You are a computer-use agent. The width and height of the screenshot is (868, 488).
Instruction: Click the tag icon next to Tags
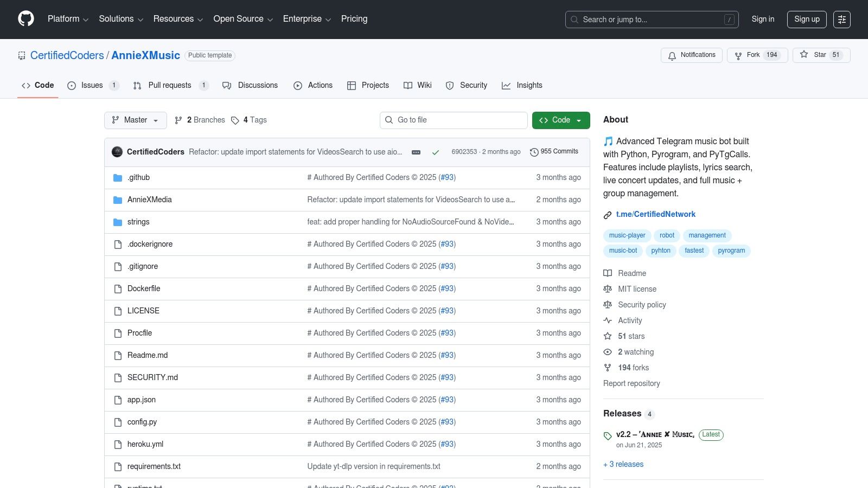pyautogui.click(x=235, y=120)
